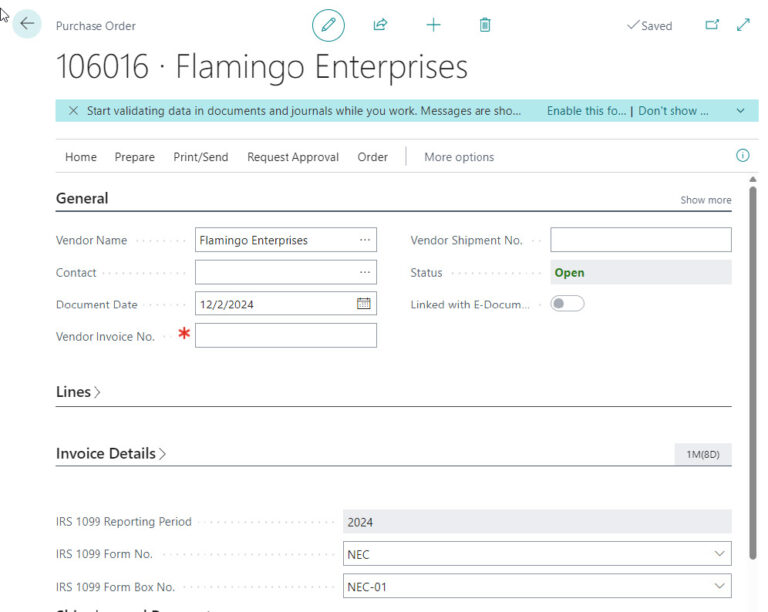The image size is (768, 612).
Task: Expand the Lines section
Action: [x=78, y=392]
